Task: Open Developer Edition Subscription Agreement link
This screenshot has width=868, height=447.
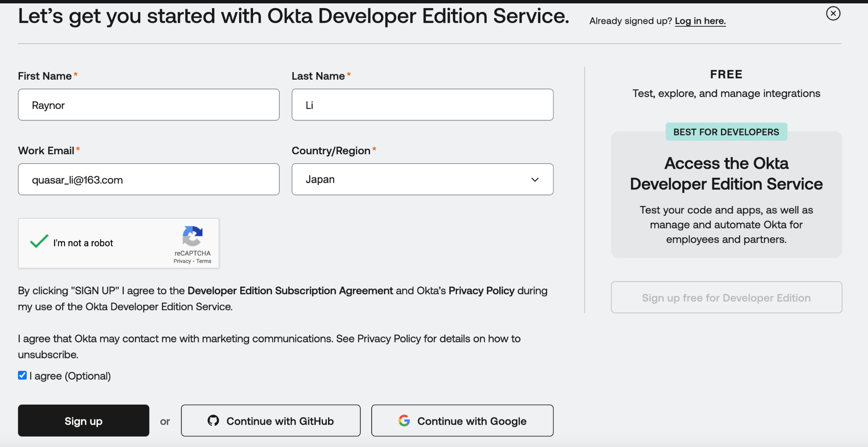Action: [290, 291]
